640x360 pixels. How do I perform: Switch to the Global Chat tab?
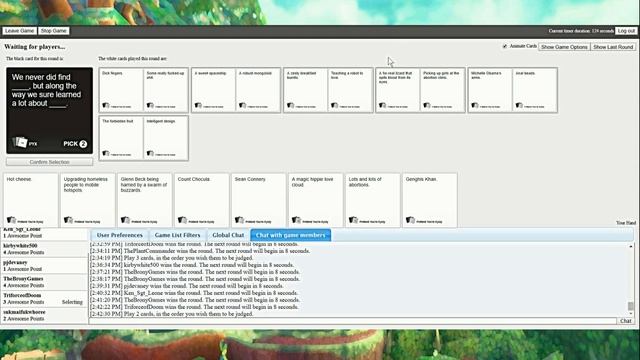[228, 235]
